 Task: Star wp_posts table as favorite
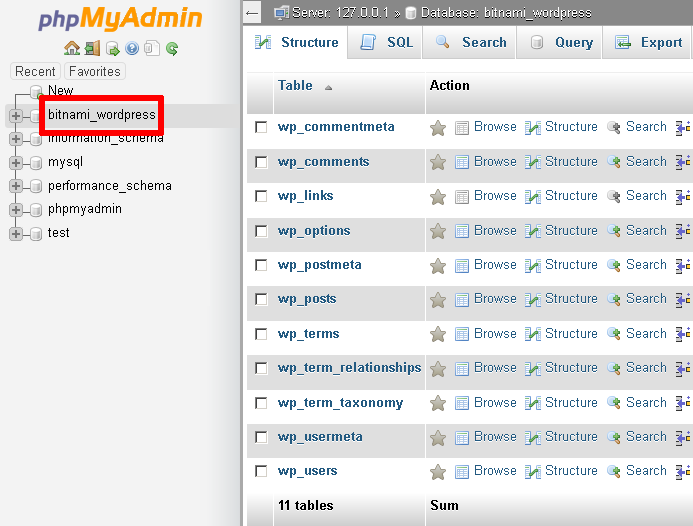[438, 299]
